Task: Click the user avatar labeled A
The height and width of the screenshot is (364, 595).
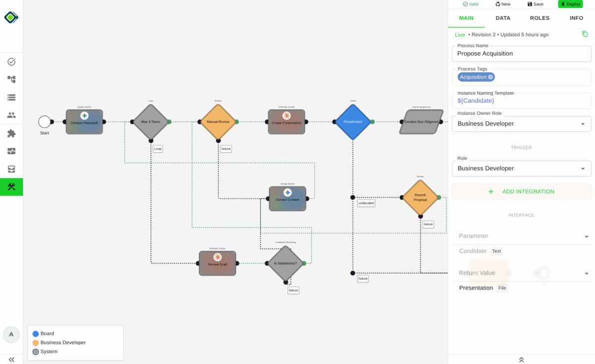Action: pyautogui.click(x=11, y=334)
